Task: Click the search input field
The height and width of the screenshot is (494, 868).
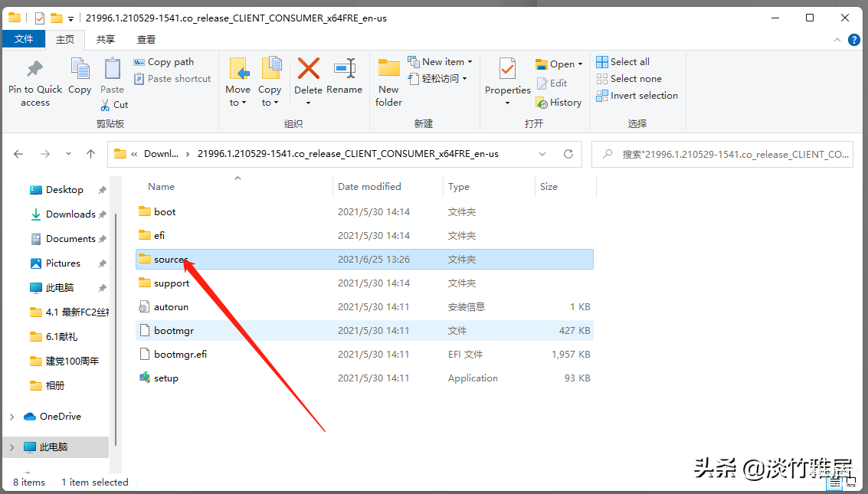Action: 722,155
